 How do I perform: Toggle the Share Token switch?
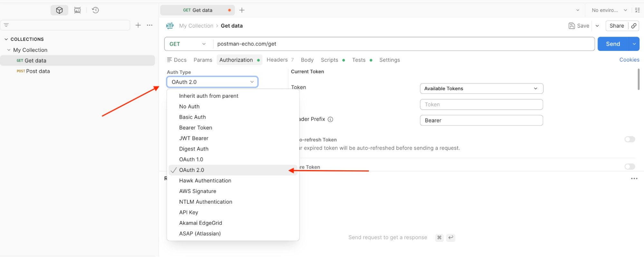630,167
